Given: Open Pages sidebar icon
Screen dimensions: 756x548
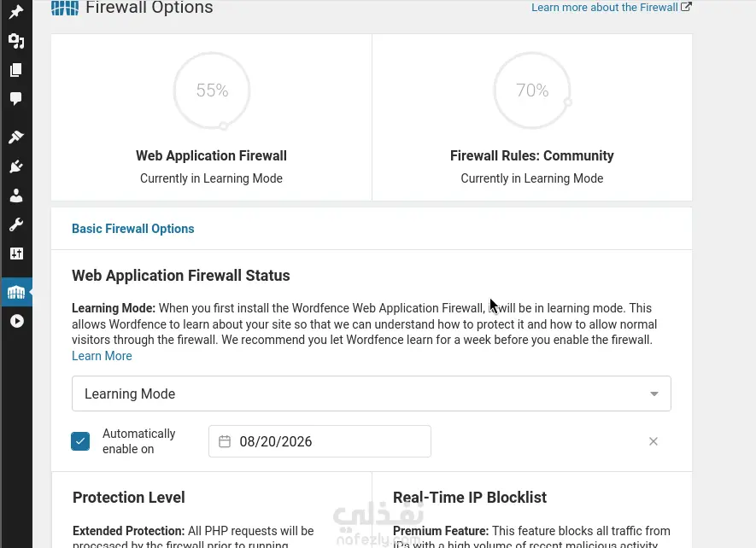Looking at the screenshot, I should 16,70.
